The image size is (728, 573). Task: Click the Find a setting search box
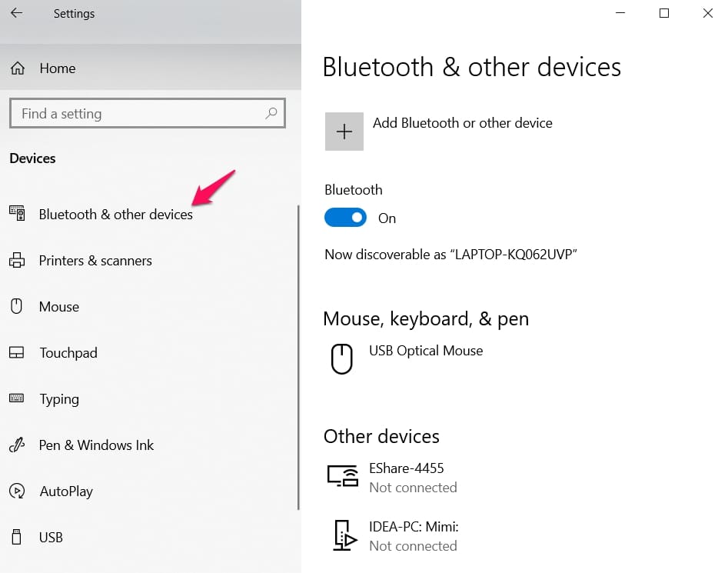(138, 113)
